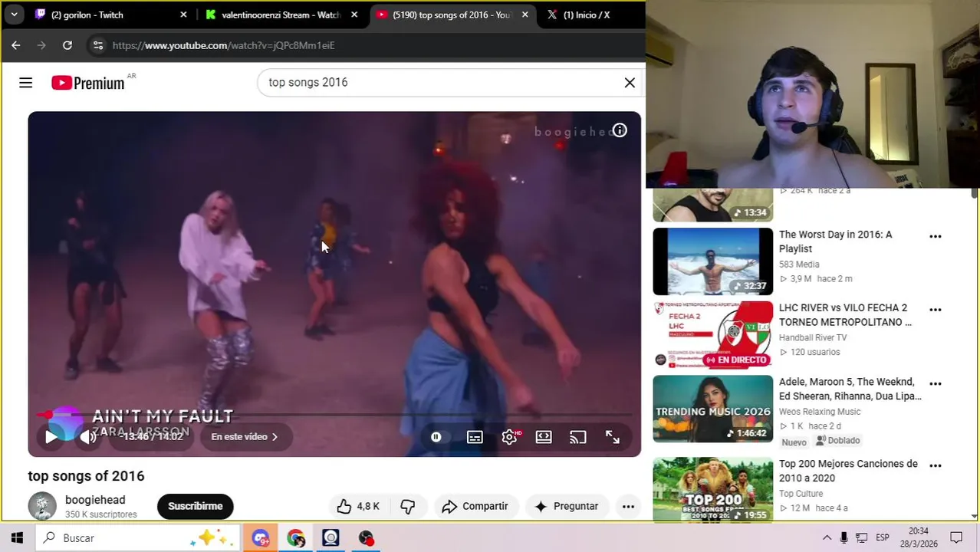Viewport: 980px width, 552px height.
Task: Cast video to a TV device
Action: 577,437
